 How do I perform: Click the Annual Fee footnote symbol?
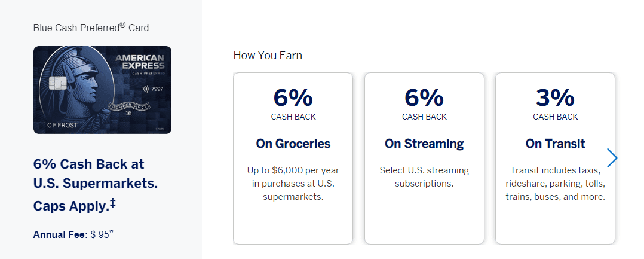pos(111,233)
